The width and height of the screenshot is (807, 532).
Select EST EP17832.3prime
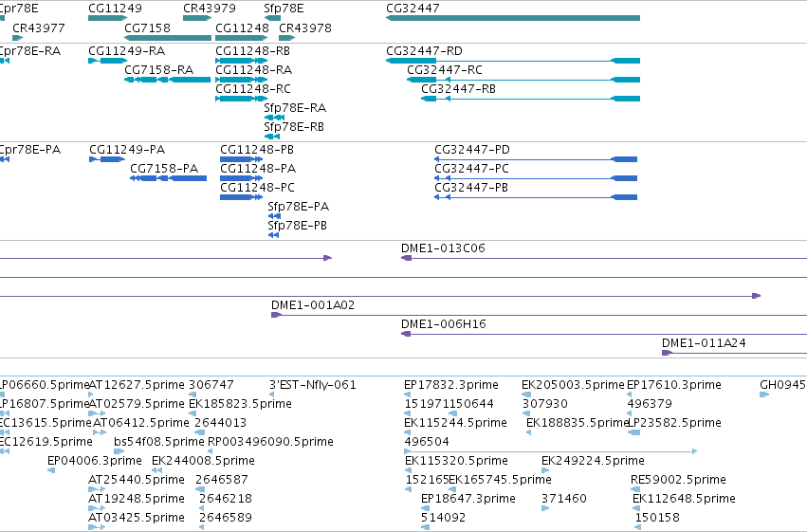pyautogui.click(x=408, y=395)
